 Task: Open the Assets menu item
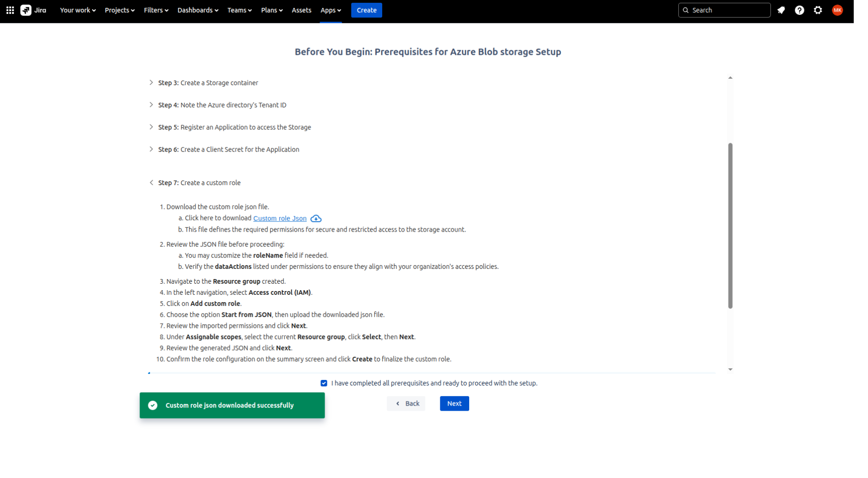pos(301,10)
